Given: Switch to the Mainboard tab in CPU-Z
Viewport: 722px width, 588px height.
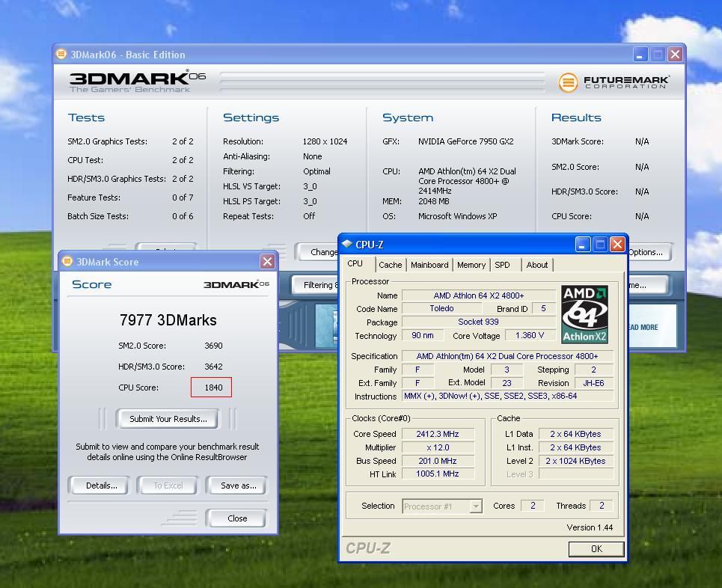Looking at the screenshot, I should click(429, 265).
